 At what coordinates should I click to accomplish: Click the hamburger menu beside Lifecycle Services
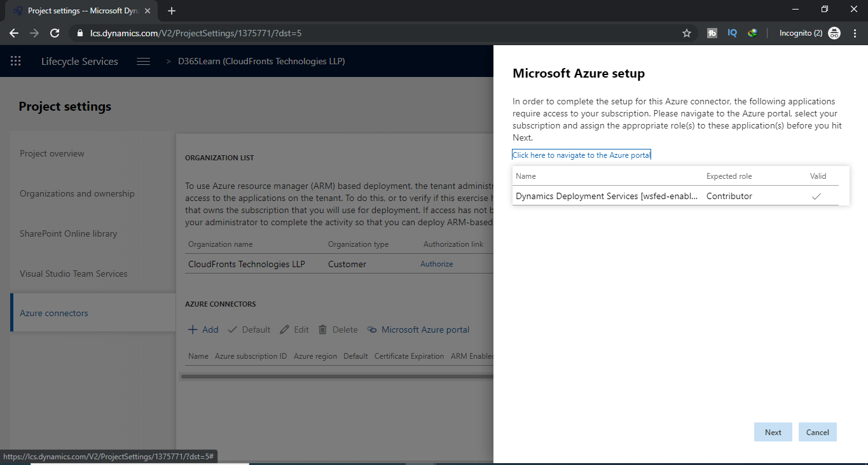click(143, 60)
